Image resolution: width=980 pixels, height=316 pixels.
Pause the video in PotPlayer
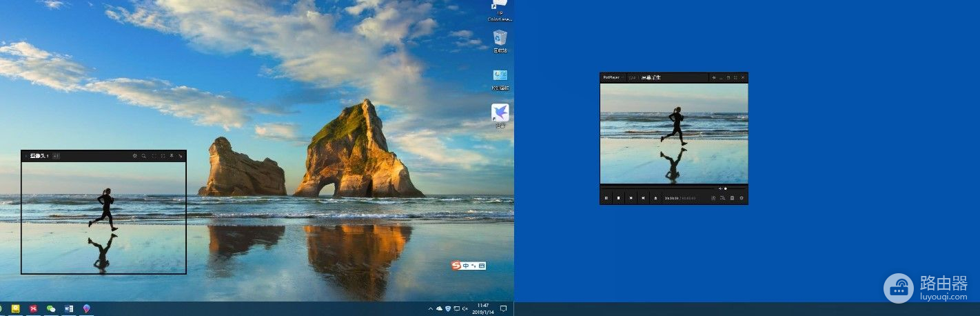point(606,198)
